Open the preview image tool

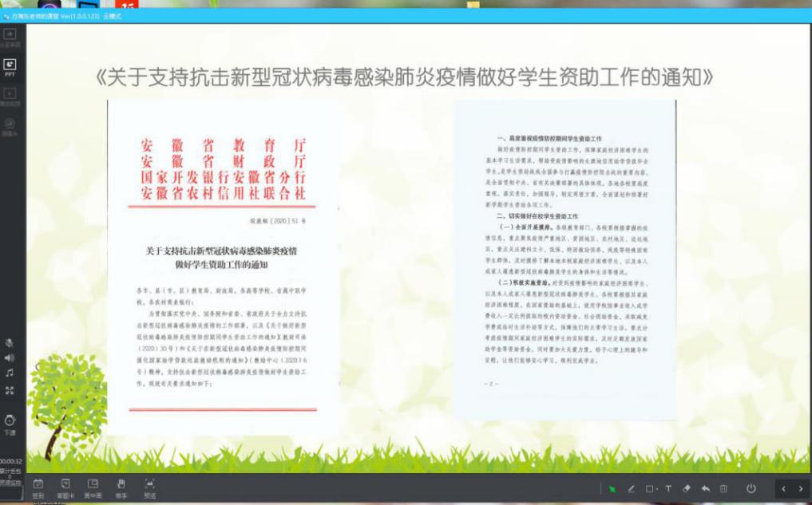point(149,488)
